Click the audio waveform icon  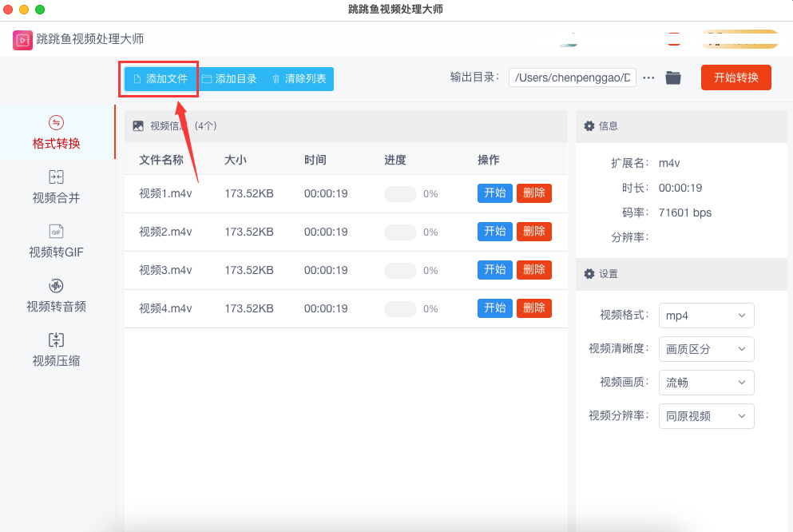56,285
